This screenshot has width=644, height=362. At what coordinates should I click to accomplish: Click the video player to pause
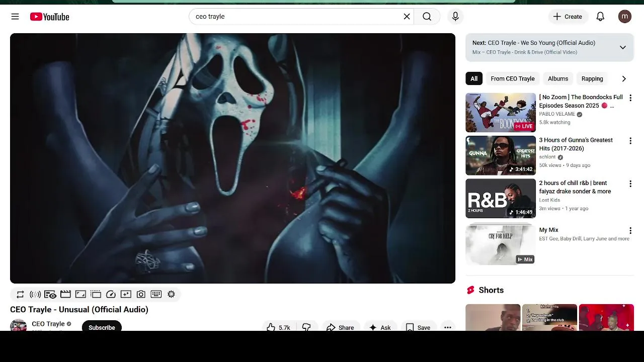tap(232, 158)
